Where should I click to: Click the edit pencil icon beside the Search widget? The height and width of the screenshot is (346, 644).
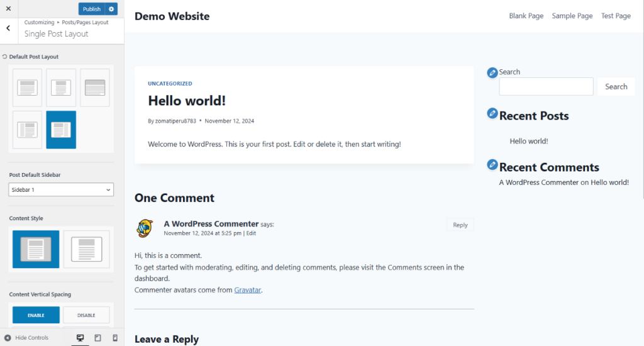(492, 73)
